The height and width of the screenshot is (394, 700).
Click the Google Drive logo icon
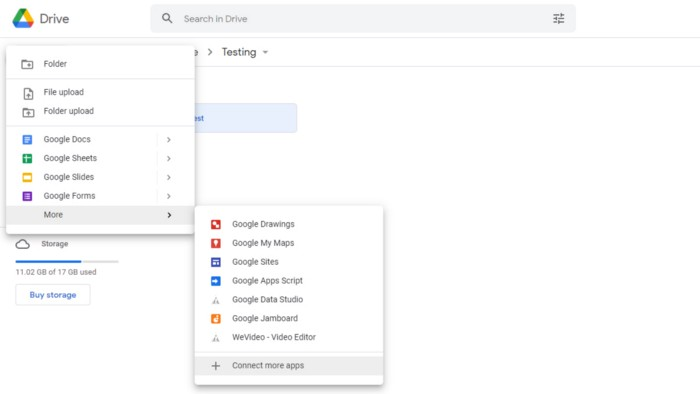click(23, 19)
